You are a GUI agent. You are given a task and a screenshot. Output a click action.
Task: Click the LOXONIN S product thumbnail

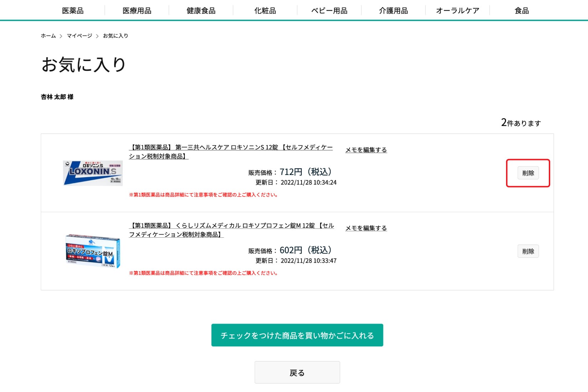tap(93, 173)
